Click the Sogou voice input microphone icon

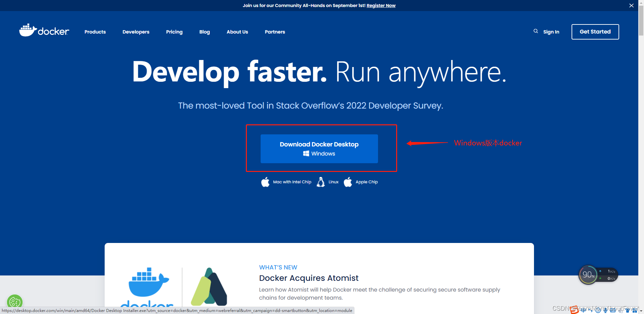point(605,310)
